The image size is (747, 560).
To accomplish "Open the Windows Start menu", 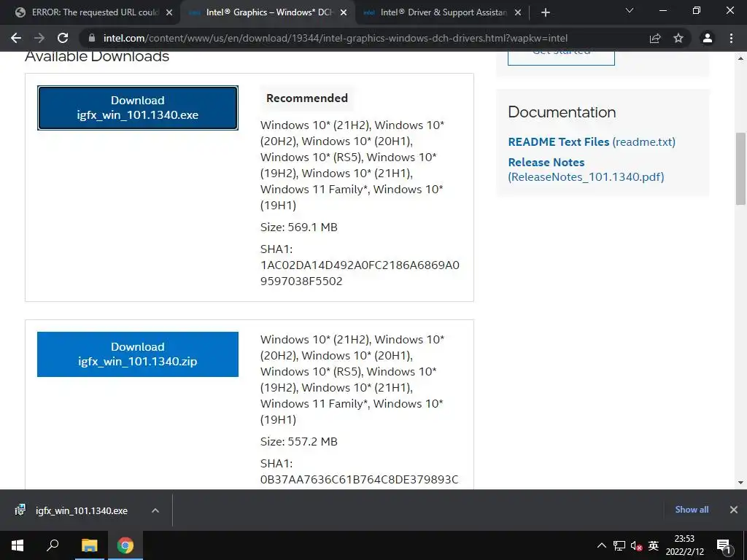I will click(x=18, y=545).
